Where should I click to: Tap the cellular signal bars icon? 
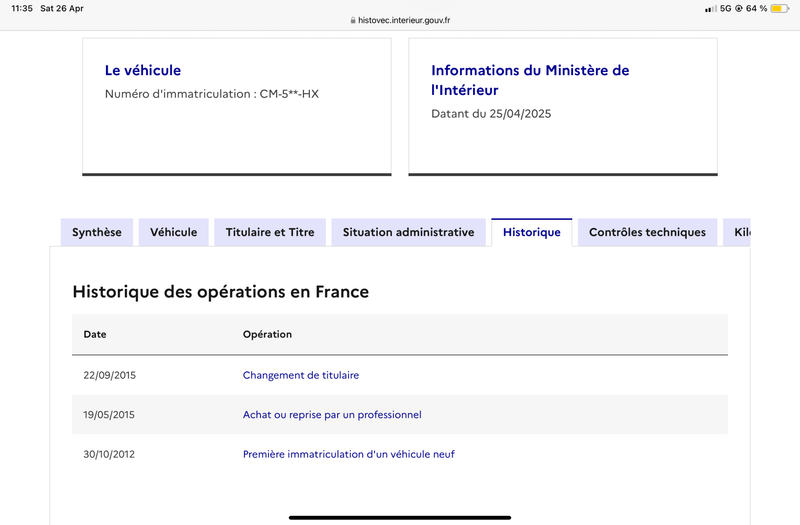pos(711,9)
